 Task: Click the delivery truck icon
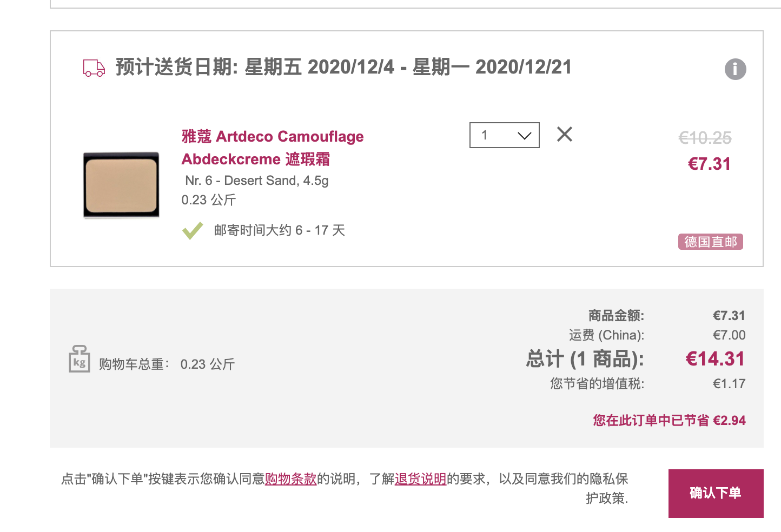tap(94, 68)
